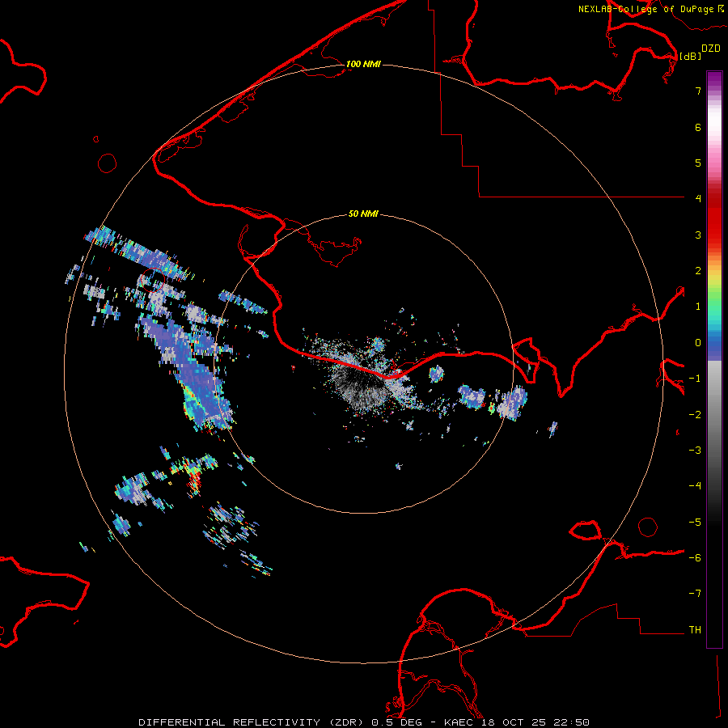Click the 0 dB blue section of the colorbar
The image size is (728, 728).
pos(714,343)
